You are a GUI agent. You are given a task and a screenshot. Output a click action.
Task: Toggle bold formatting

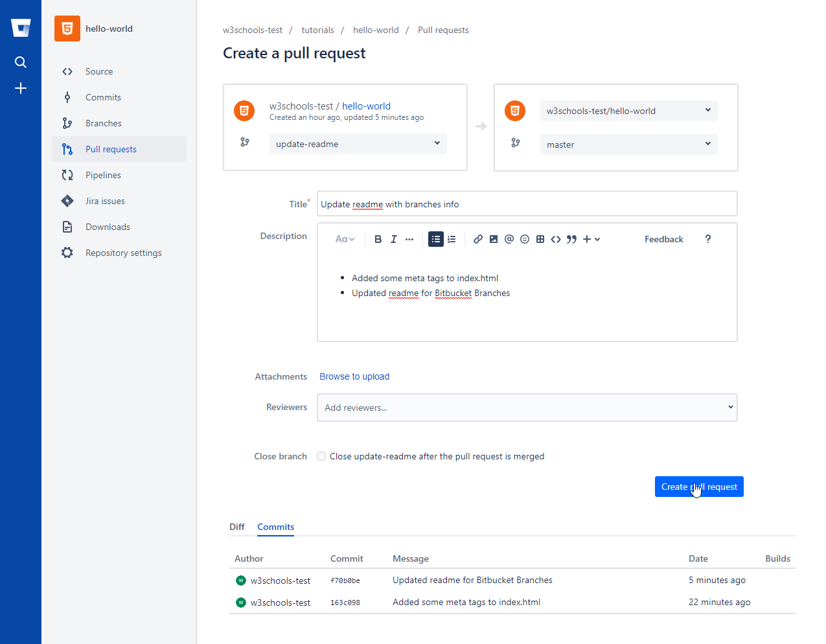(x=378, y=239)
